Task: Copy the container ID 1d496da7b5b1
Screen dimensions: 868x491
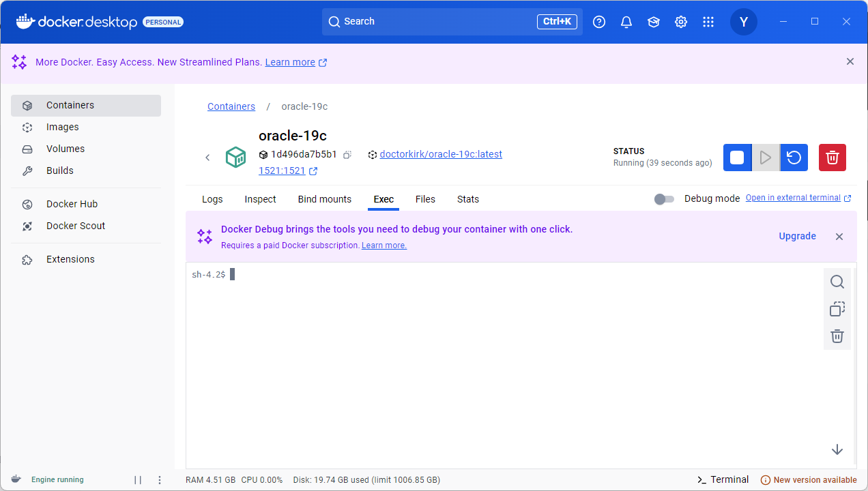Action: pyautogui.click(x=347, y=155)
